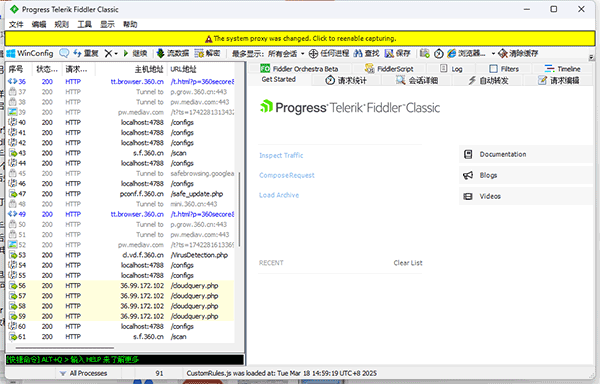
Task: Click the ComposeRequest link
Action: click(x=287, y=175)
